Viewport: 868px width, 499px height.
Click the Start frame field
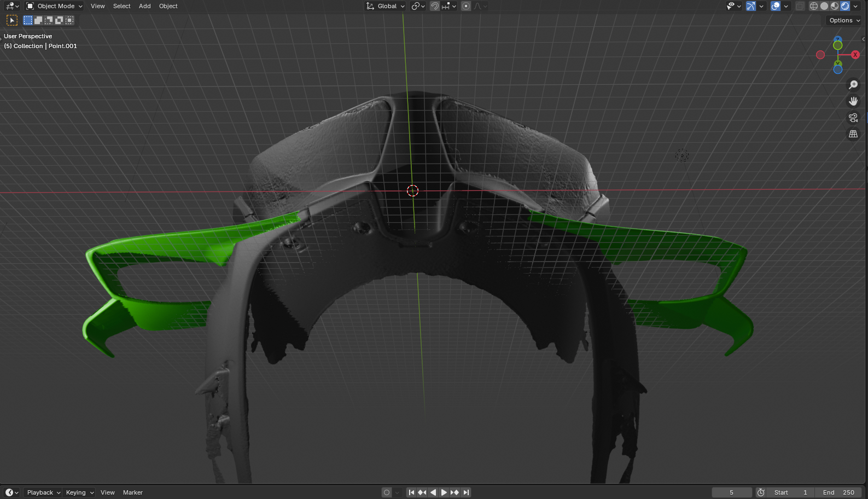[x=790, y=492]
